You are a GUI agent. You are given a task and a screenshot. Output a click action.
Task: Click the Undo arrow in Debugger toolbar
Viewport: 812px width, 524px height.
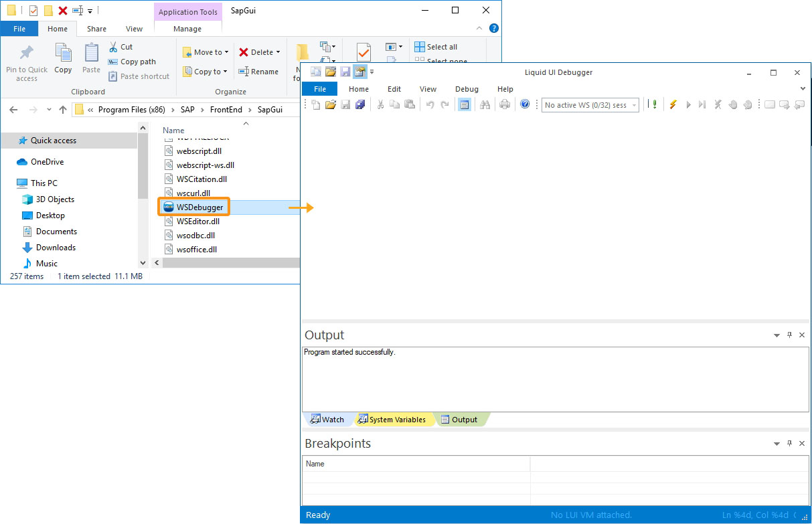[430, 104]
